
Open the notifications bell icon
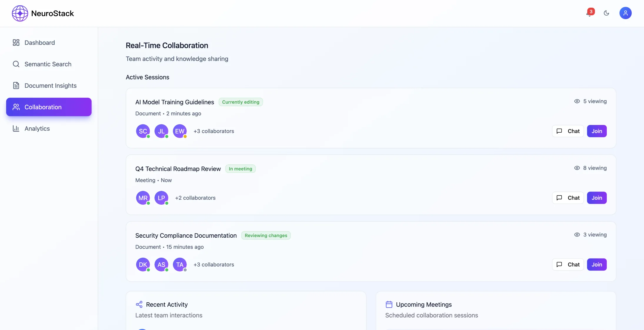pyautogui.click(x=588, y=13)
